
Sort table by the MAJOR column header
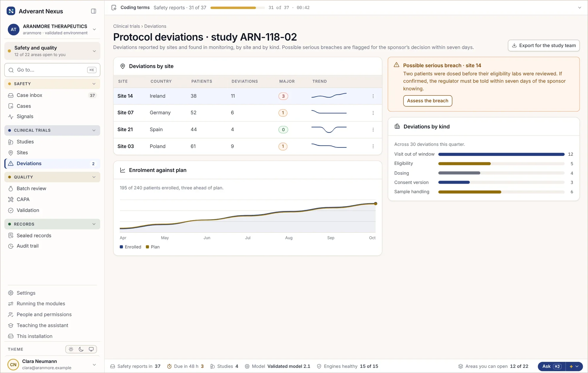[287, 81]
